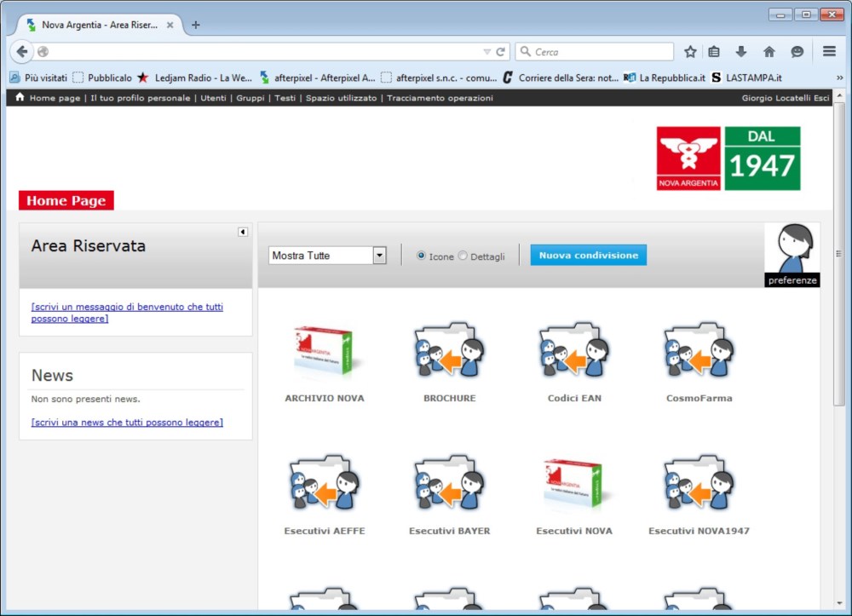Collapse the Area Riservata side panel

(x=243, y=232)
